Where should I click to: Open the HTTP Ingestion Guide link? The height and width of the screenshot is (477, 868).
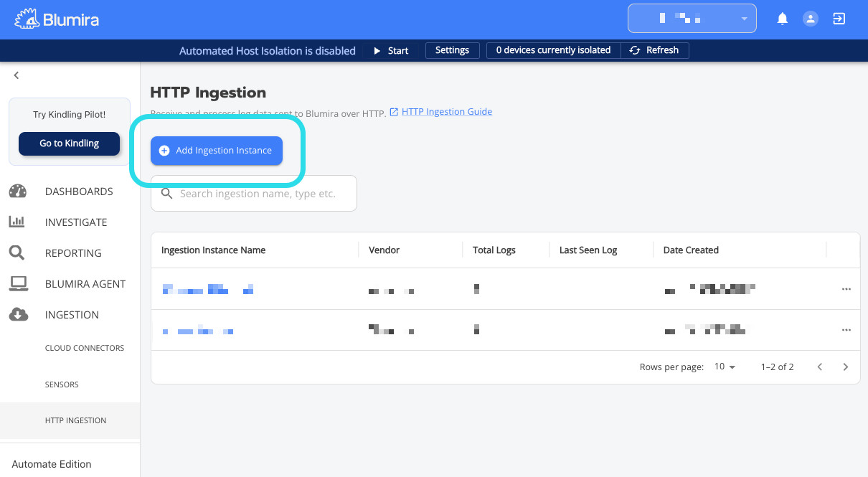click(x=447, y=112)
